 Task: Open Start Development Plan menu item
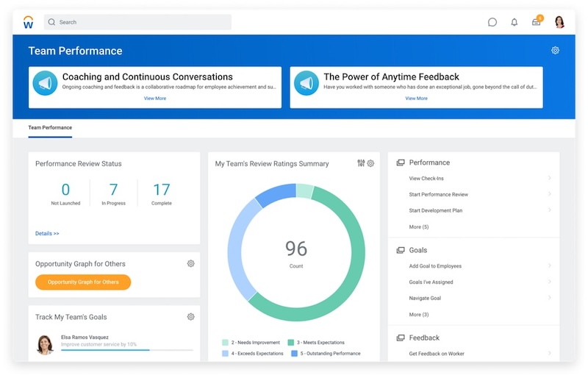pos(436,210)
